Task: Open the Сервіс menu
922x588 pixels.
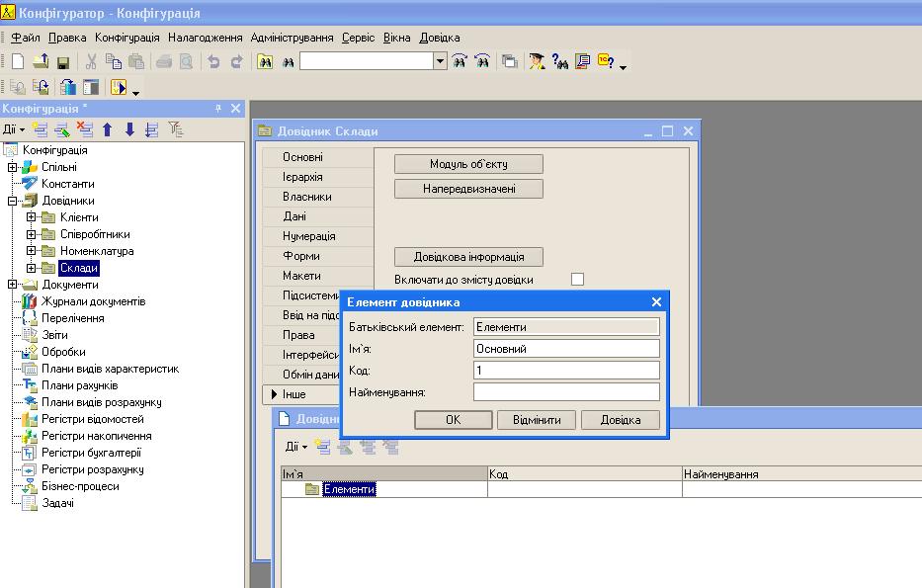Action: (358, 38)
